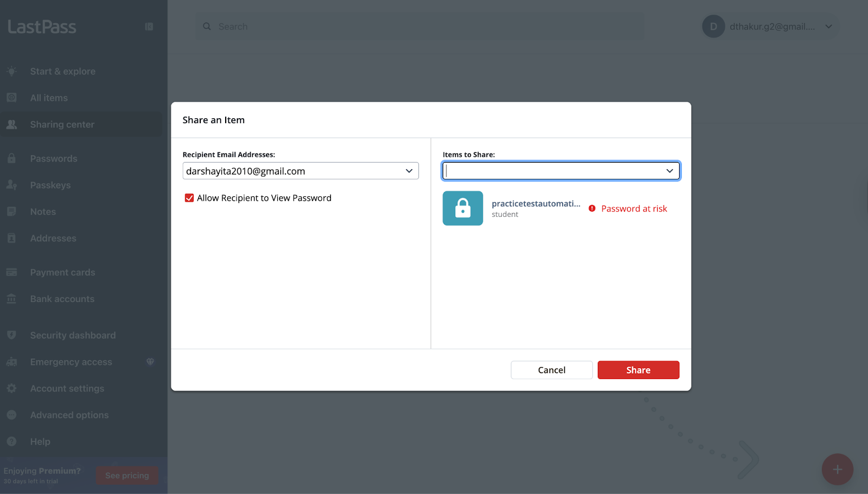Click the teal lock icon of practicetestautomation item

pos(463,208)
